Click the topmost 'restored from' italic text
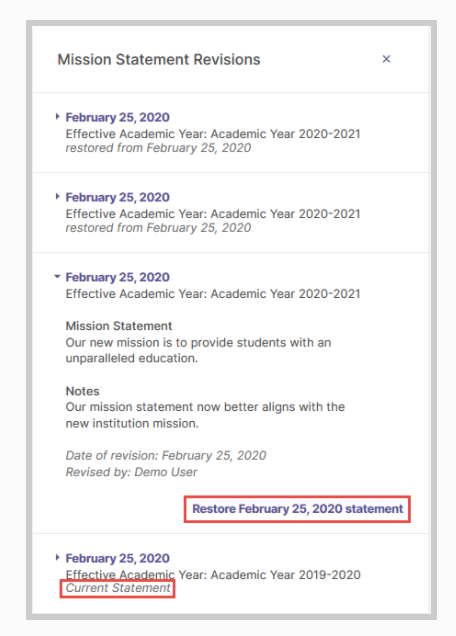The width and height of the screenshot is (456, 636). [x=158, y=148]
